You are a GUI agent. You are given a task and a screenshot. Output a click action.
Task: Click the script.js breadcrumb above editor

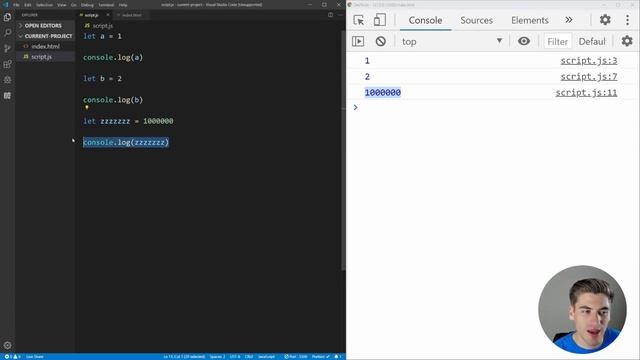tap(98, 25)
